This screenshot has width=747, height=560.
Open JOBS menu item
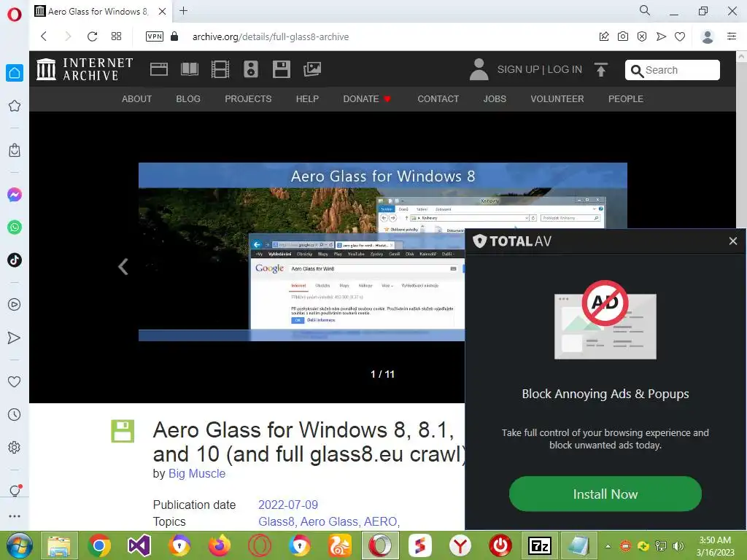click(495, 99)
